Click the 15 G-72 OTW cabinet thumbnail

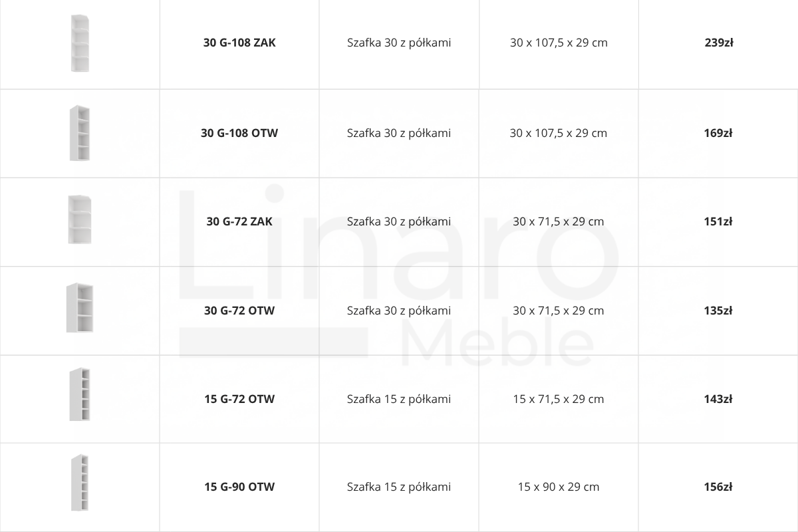coord(80,394)
